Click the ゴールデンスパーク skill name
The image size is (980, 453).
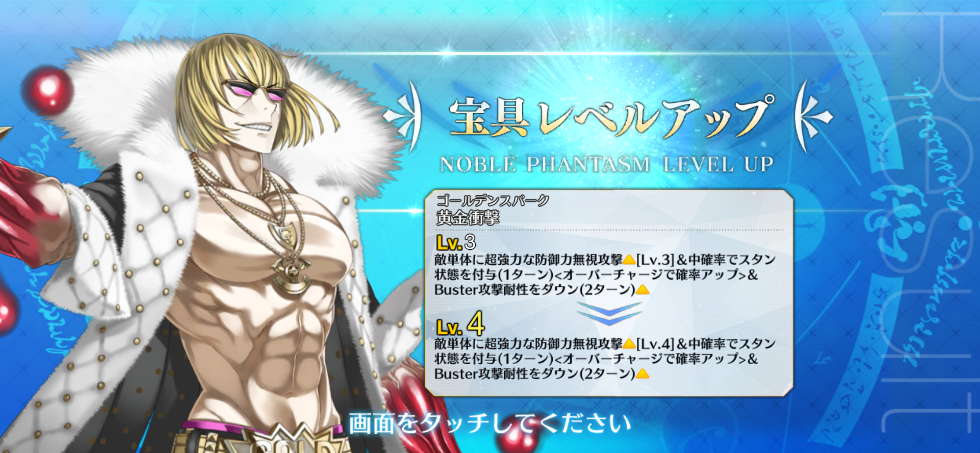492,200
